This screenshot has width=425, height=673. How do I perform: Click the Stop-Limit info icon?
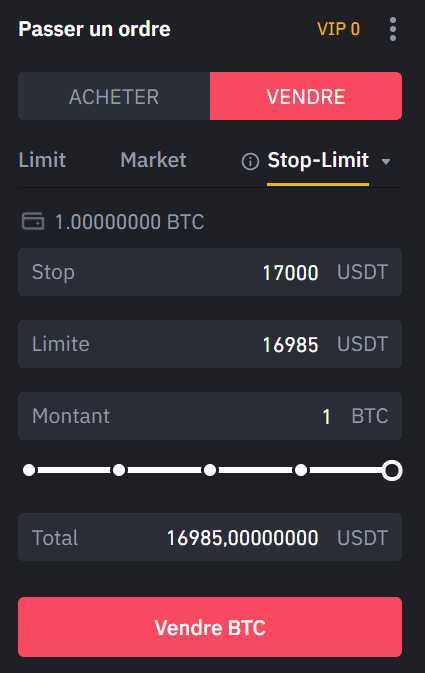(x=250, y=161)
